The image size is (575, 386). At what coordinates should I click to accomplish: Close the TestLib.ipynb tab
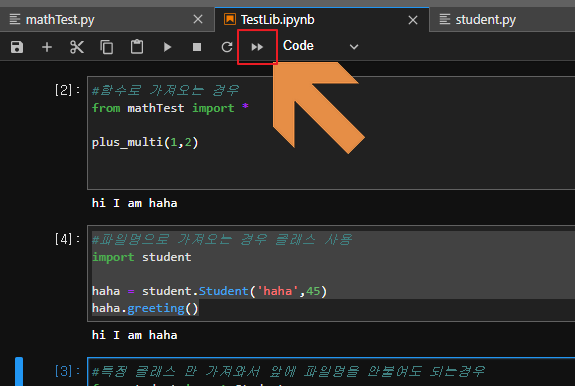click(x=413, y=20)
